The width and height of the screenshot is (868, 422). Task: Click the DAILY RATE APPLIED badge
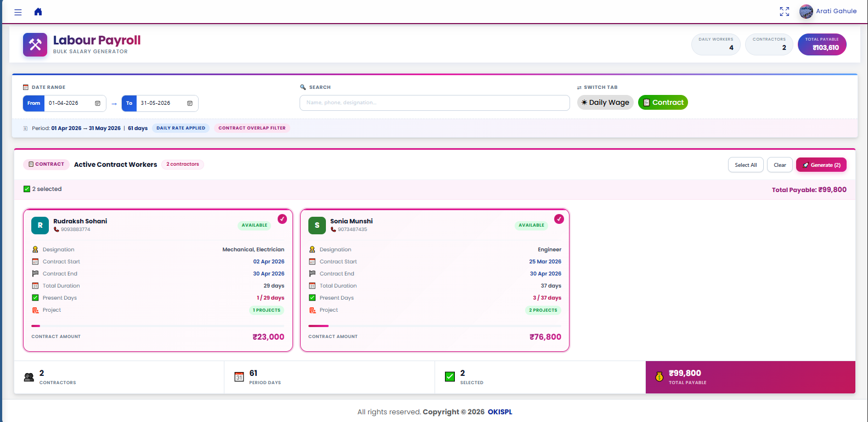[x=181, y=128]
